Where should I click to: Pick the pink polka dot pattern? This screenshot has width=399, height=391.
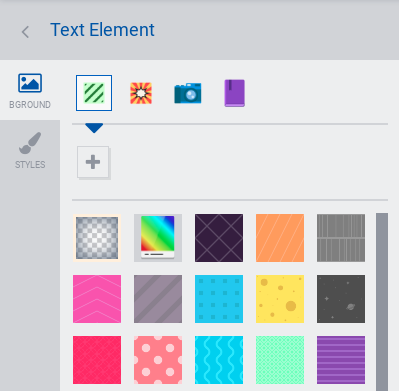point(158,360)
